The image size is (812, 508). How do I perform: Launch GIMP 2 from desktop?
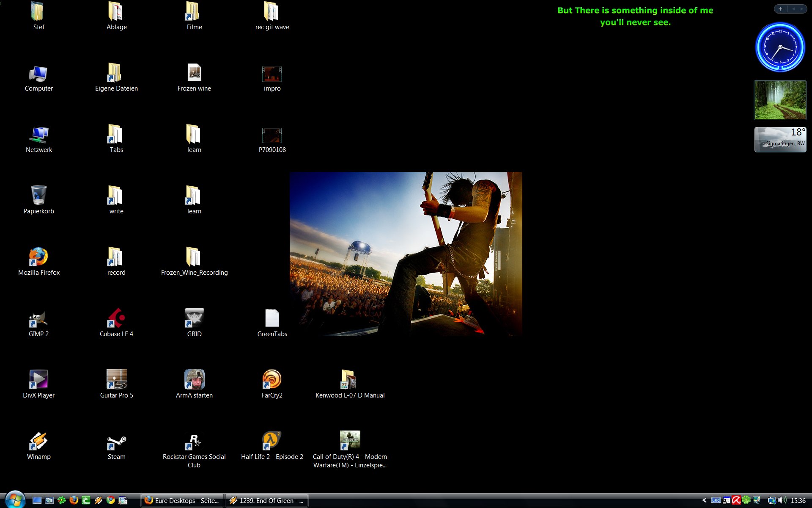click(38, 323)
